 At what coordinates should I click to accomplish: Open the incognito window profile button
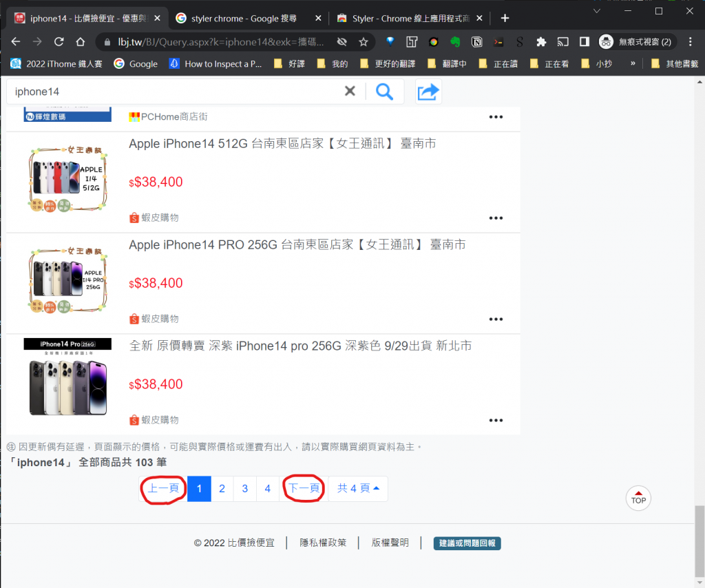pyautogui.click(x=635, y=42)
